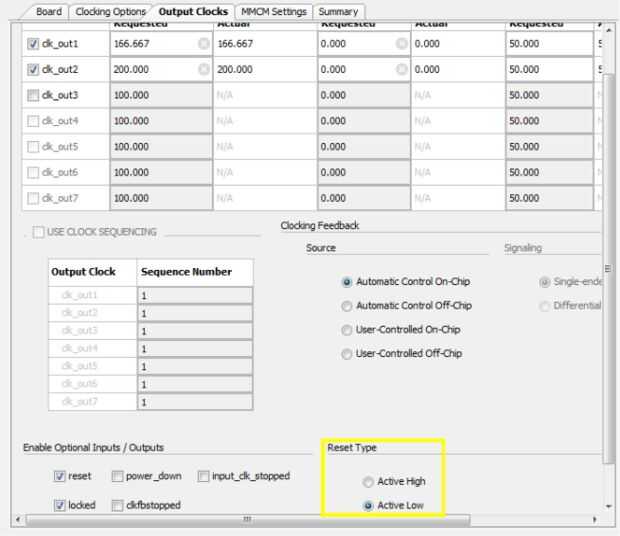Go to the Summary tab
Viewport: 620px width, 536px height.
(338, 11)
